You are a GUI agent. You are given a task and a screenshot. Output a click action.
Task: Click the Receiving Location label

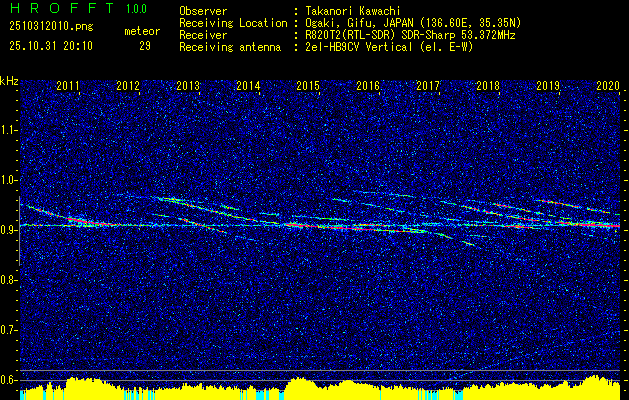[x=233, y=23]
